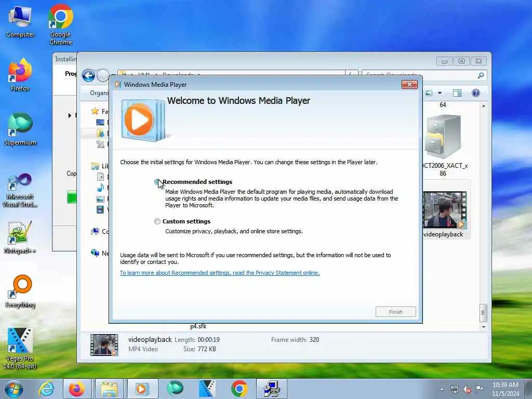Open the Supermium desktop shortcut

[20, 129]
